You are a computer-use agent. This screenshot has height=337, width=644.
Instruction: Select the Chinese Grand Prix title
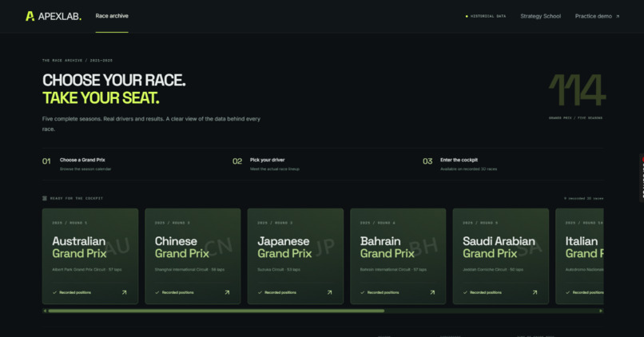click(x=182, y=247)
